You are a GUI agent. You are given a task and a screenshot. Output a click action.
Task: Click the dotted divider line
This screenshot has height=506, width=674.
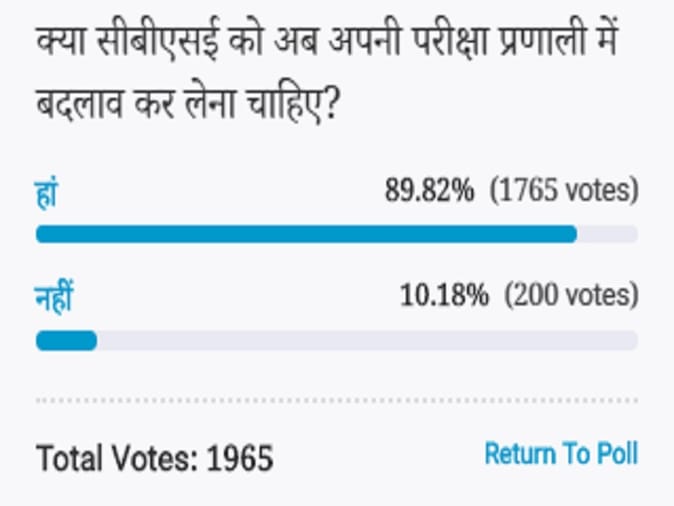click(x=337, y=401)
